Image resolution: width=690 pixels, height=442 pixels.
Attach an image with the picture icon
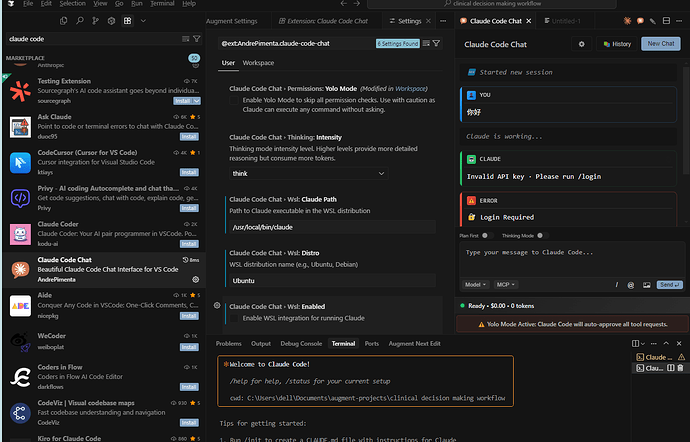646,285
